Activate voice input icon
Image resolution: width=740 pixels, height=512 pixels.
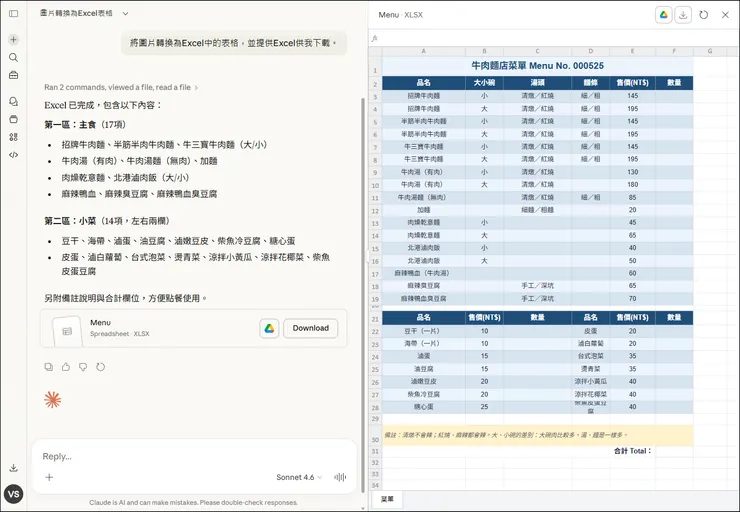click(340, 477)
